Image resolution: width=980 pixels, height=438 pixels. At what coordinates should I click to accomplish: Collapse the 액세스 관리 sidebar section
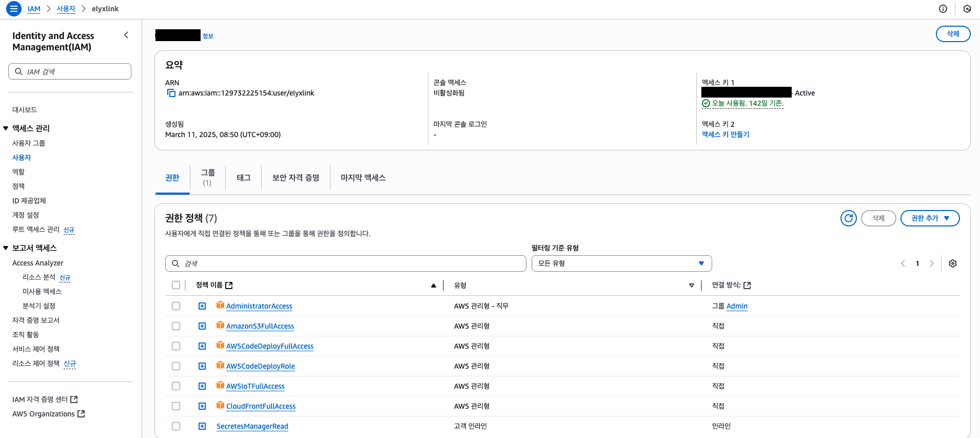6,128
